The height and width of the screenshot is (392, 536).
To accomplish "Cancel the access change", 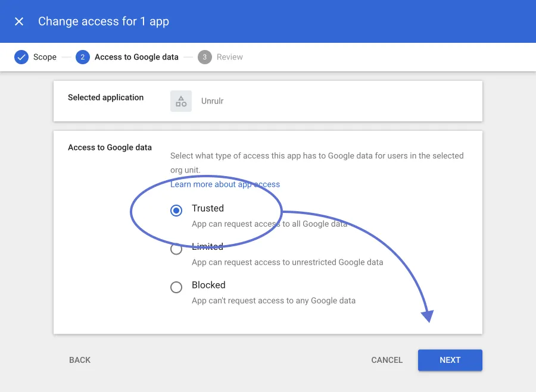I will (387, 360).
